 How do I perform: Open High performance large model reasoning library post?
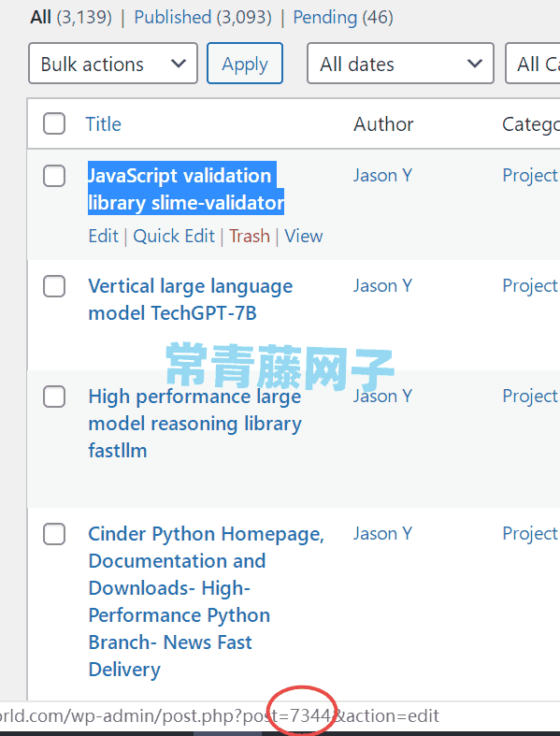pyautogui.click(x=194, y=424)
